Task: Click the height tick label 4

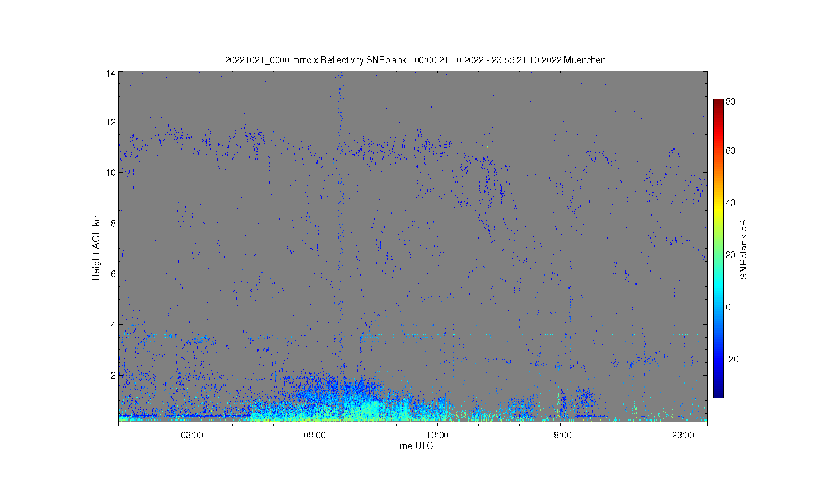Action: point(113,325)
